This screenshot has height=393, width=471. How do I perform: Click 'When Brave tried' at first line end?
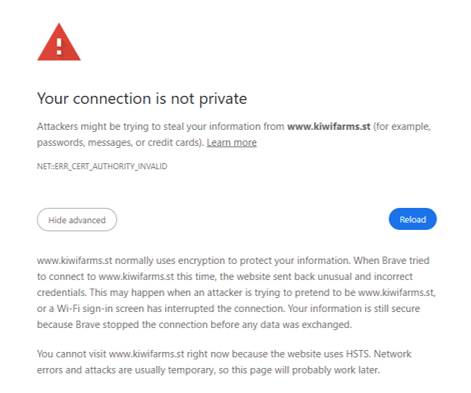coord(391,260)
